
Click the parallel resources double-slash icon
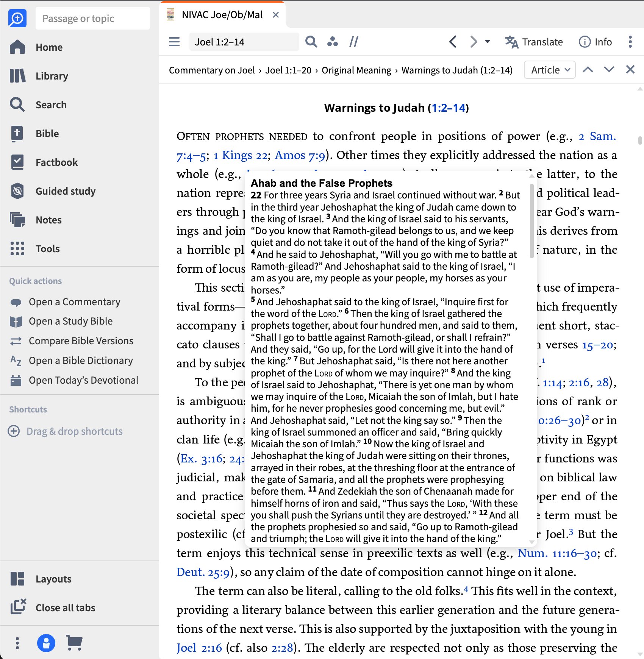[353, 42]
